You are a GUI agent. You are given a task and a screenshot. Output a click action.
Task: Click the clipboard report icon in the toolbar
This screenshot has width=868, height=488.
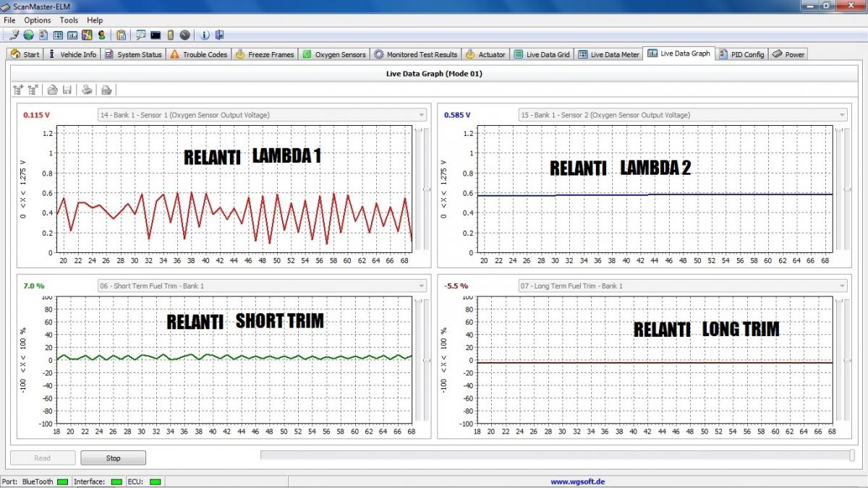121,35
